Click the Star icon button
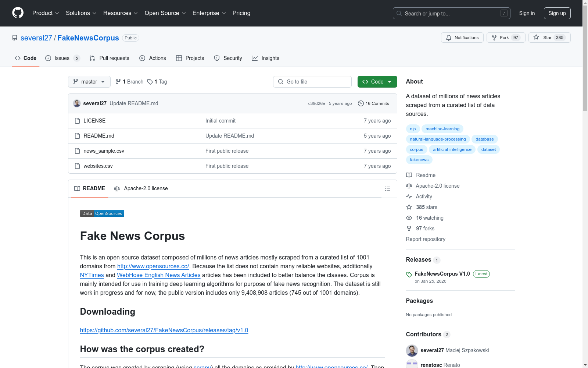Viewport: 588px width, 368px height. pos(536,38)
